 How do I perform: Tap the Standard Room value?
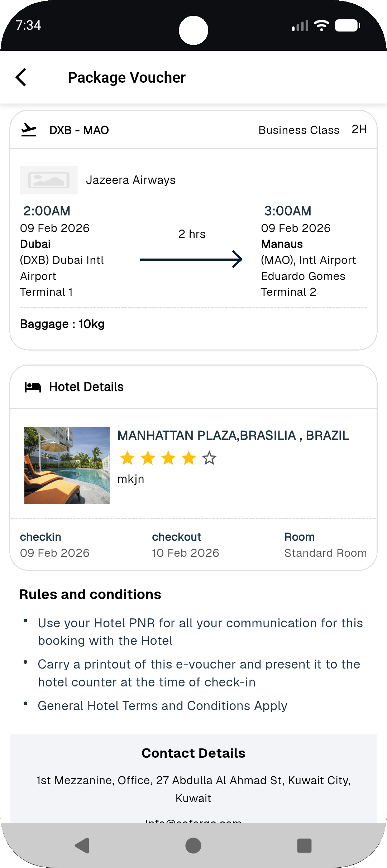pyautogui.click(x=325, y=553)
